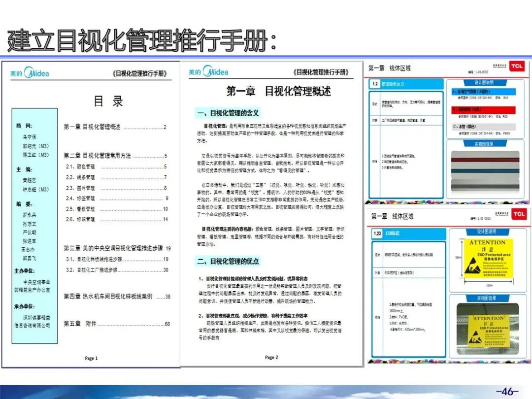
Task: Open contents entry 2.2、线条管理
Action: (116, 177)
